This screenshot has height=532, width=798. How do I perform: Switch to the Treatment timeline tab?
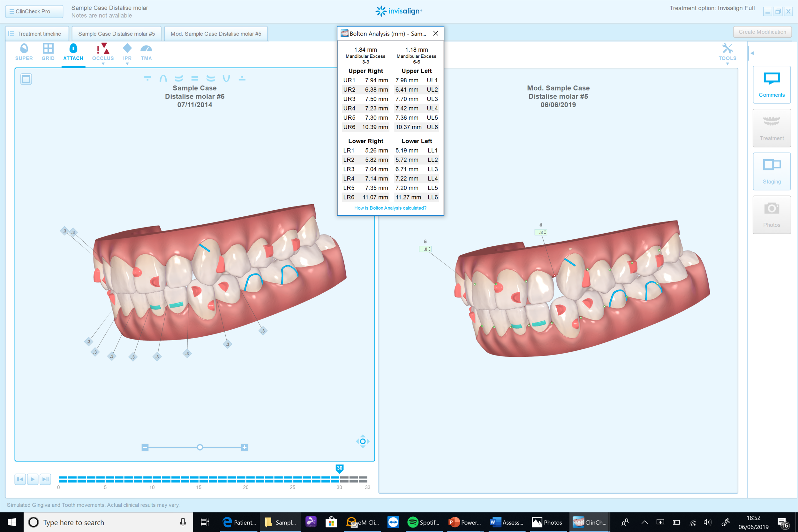37,33
